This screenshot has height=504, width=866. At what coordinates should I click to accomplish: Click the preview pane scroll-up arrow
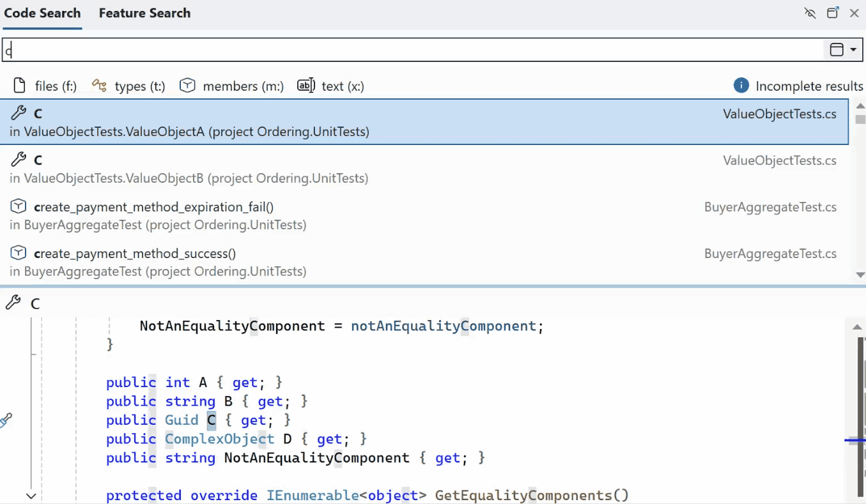point(858,327)
